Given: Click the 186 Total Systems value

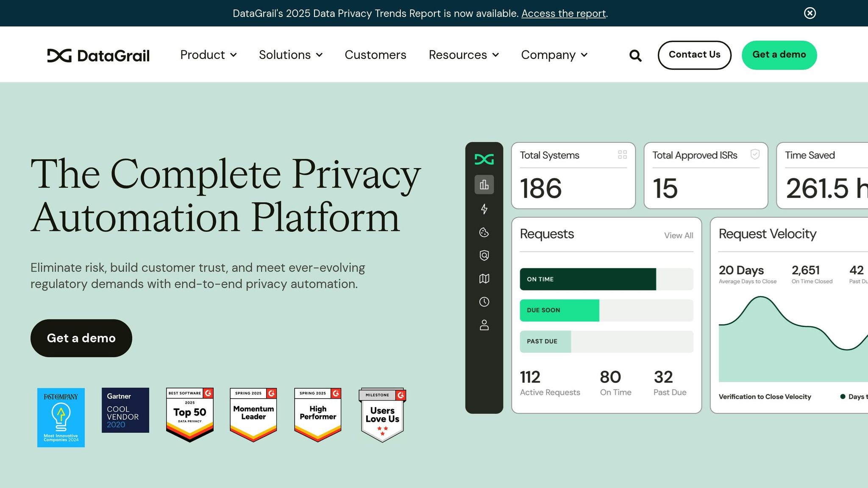Looking at the screenshot, I should [x=541, y=188].
